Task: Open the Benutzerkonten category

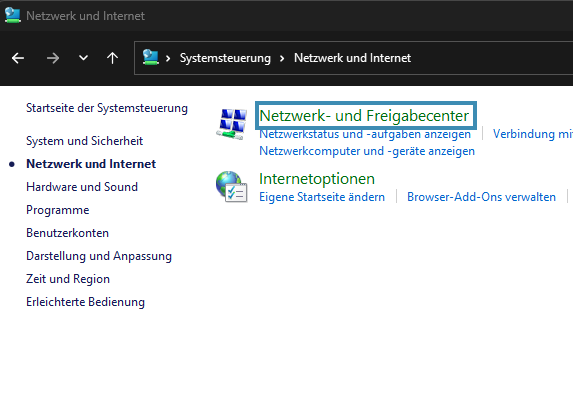Action: pos(68,233)
